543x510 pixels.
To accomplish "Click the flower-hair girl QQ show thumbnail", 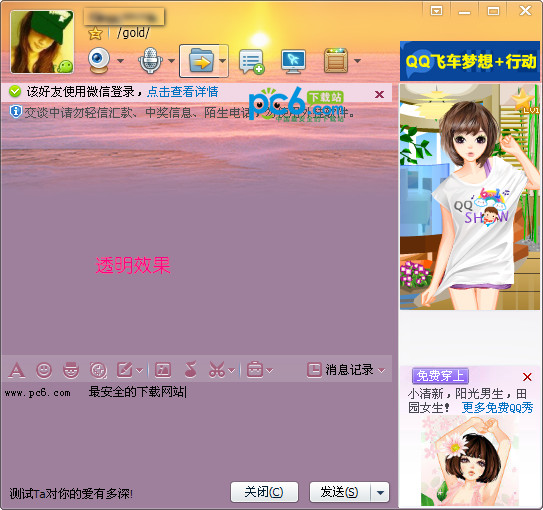I will 470,461.
